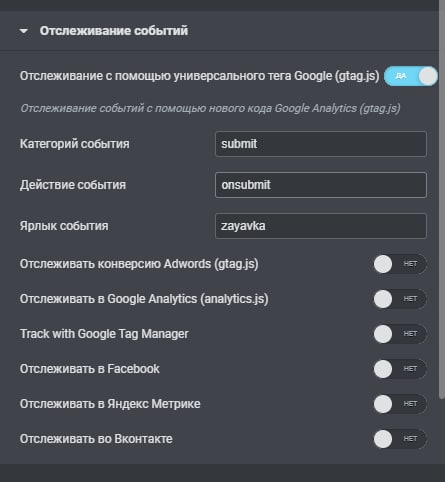The width and height of the screenshot is (445, 482).
Task: Focus the 'Категорий события' field containing submit
Action: click(321, 144)
